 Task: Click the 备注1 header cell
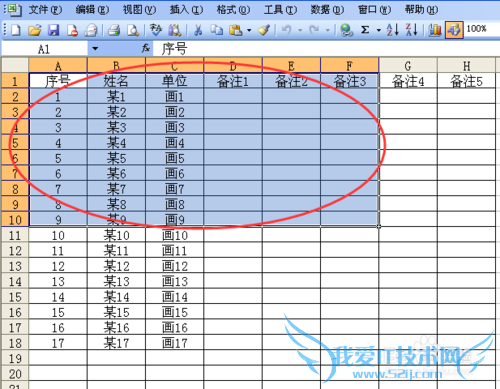click(233, 81)
